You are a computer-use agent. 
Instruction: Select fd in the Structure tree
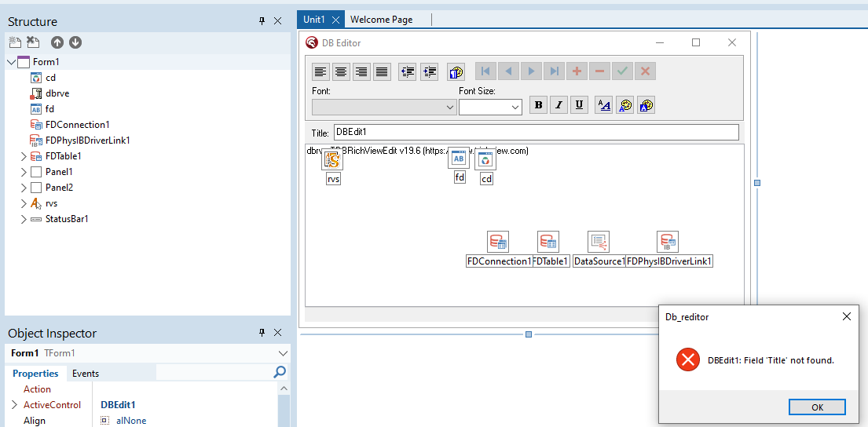(x=49, y=109)
